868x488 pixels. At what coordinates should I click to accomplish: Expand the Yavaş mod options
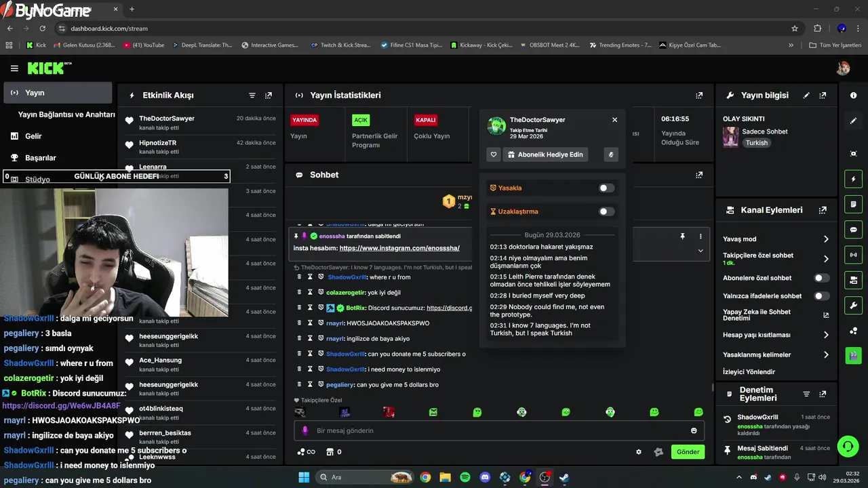826,239
